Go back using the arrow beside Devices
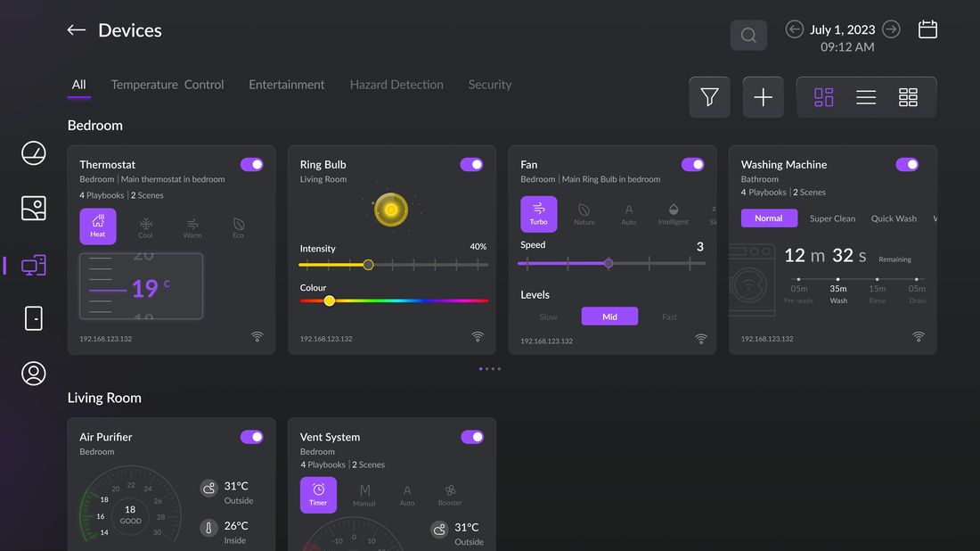This screenshot has height=551, width=980. point(77,30)
